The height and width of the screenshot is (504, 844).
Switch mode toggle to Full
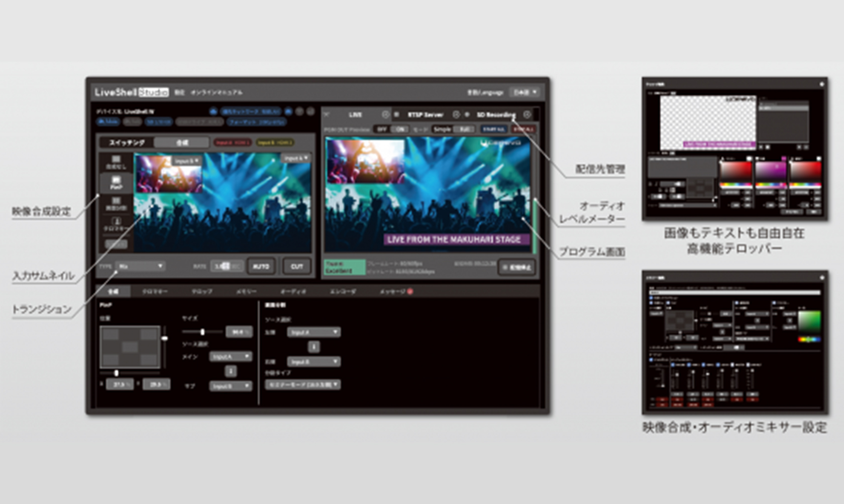[465, 129]
